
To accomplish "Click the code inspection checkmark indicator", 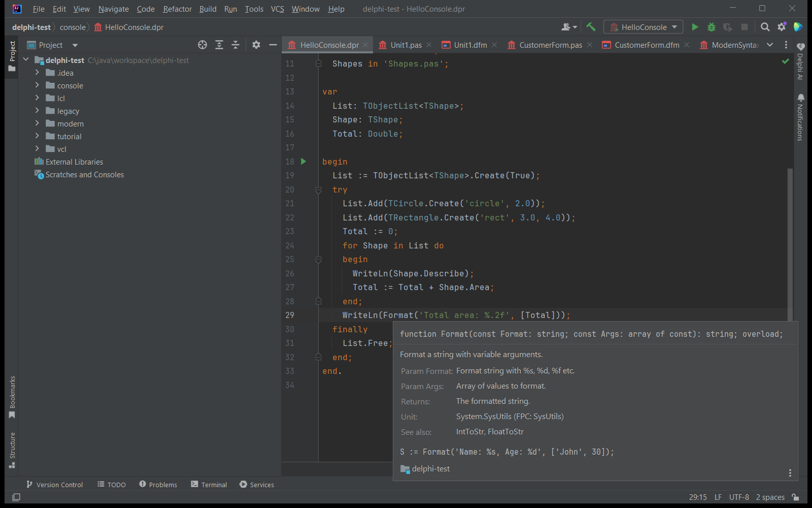I will point(786,61).
